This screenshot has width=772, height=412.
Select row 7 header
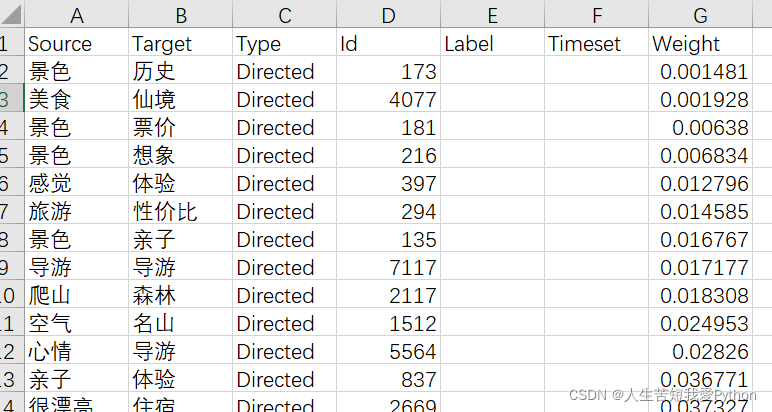12,210
